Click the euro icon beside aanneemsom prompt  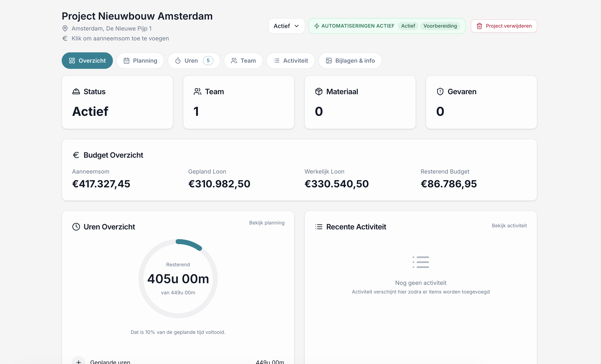tap(65, 39)
